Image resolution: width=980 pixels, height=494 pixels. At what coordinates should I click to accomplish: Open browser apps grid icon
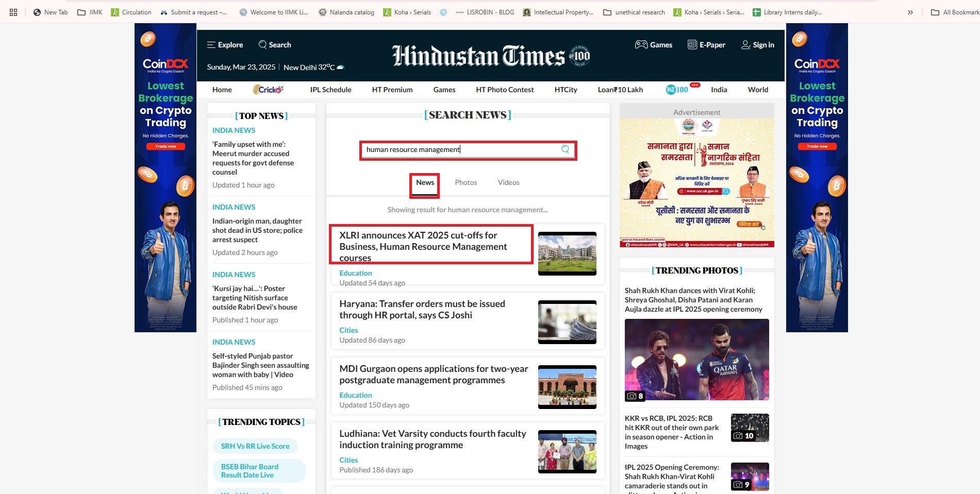[x=13, y=12]
